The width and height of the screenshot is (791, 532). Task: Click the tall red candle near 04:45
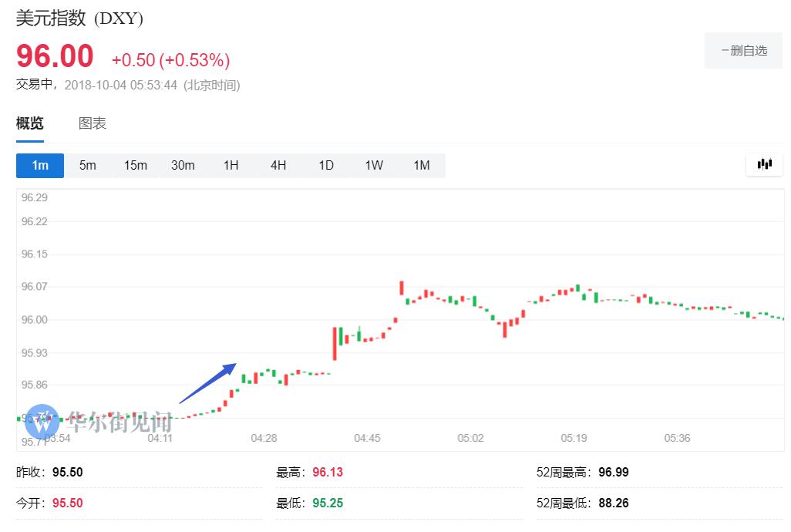click(x=335, y=343)
